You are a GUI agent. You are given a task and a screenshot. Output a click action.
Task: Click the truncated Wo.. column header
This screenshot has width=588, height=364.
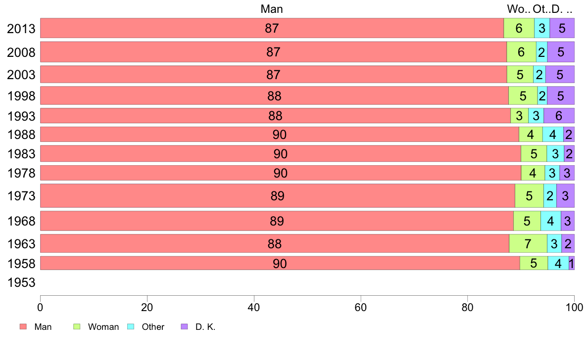click(519, 9)
